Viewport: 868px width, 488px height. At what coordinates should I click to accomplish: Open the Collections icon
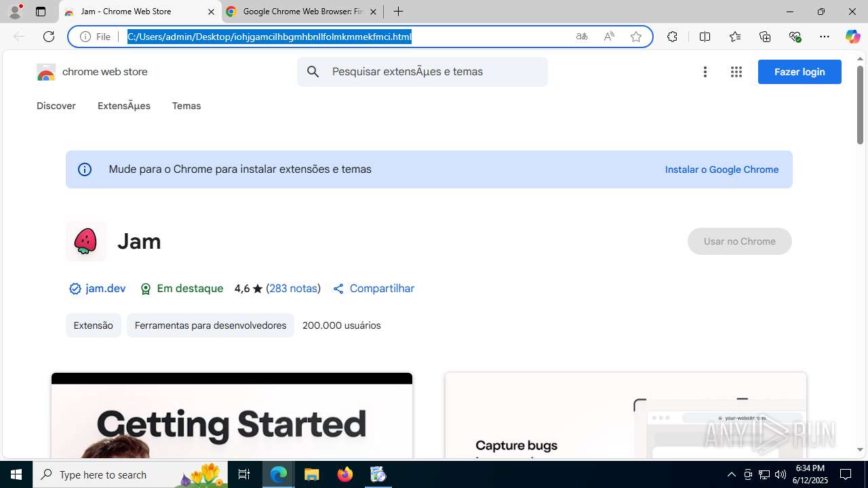coord(765,37)
